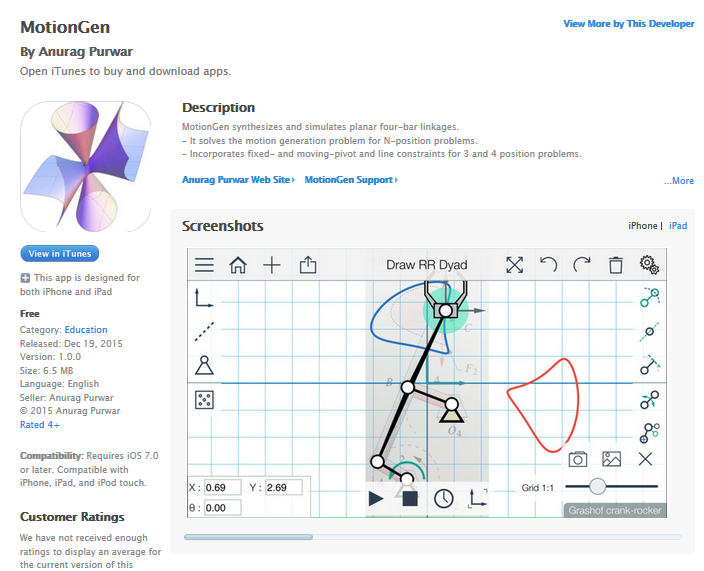Click the dice random icon

tap(204, 400)
